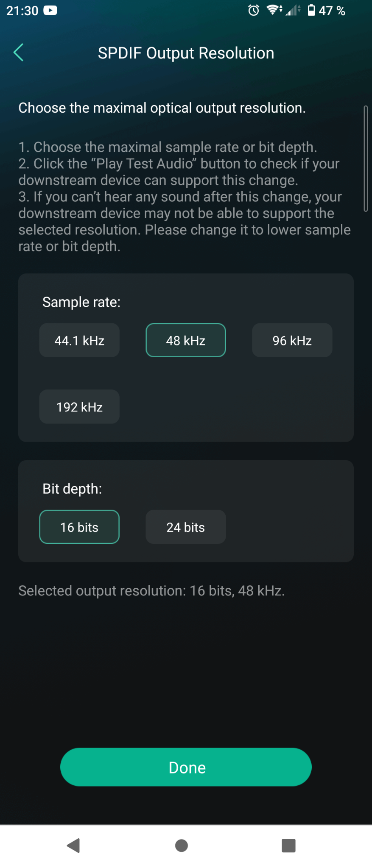Tap the YouTube notification icon beside clock

tap(50, 10)
